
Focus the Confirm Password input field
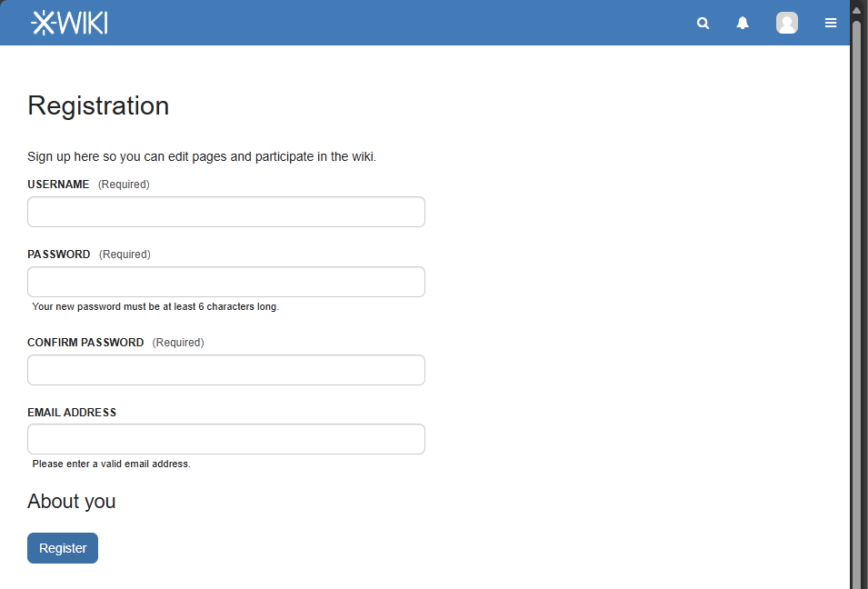(225, 370)
